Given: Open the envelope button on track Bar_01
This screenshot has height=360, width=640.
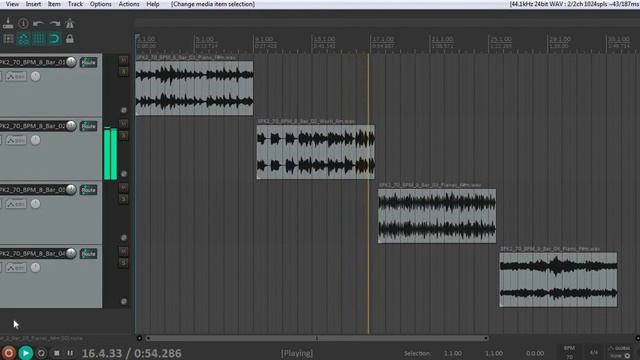Looking at the screenshot, I should [x=16, y=76].
